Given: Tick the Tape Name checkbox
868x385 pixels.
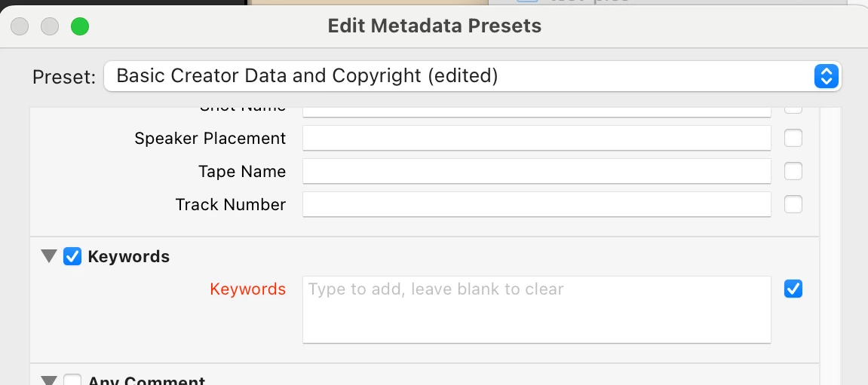Looking at the screenshot, I should tap(793, 172).
